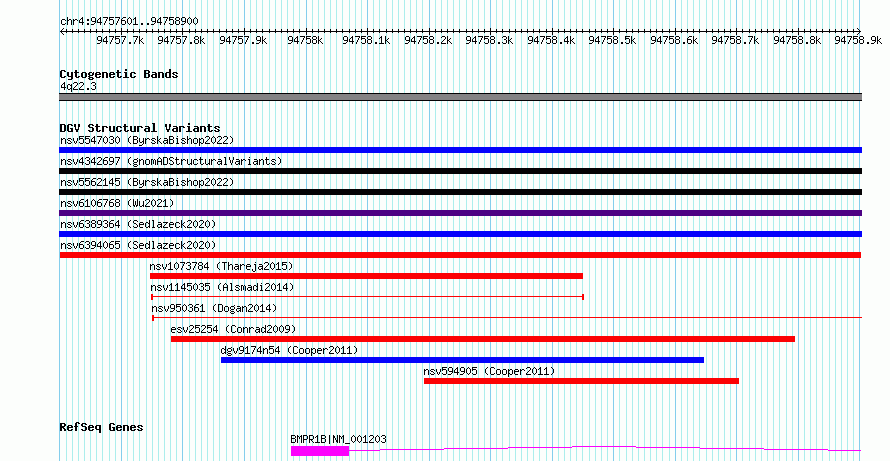This screenshot has width=890, height=461.
Task: Click the nsv950361 (Dogan2014) label
Action: (x=215, y=308)
